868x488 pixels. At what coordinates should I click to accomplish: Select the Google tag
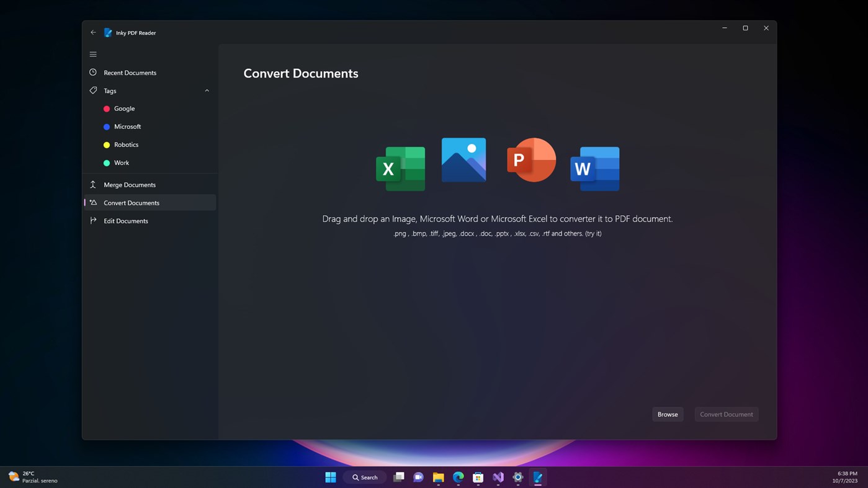click(125, 109)
